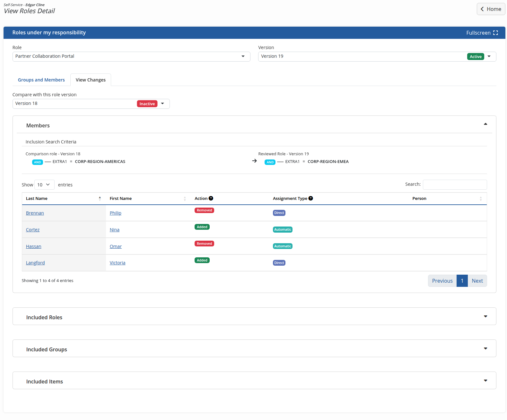This screenshot has height=420, width=507.
Task: Click the Action column help icon
Action: [x=211, y=198]
